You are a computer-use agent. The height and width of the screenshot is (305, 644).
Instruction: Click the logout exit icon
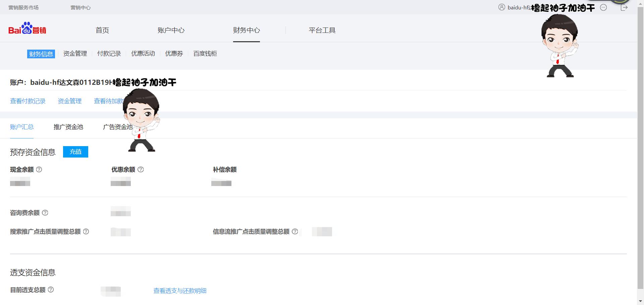click(x=624, y=7)
